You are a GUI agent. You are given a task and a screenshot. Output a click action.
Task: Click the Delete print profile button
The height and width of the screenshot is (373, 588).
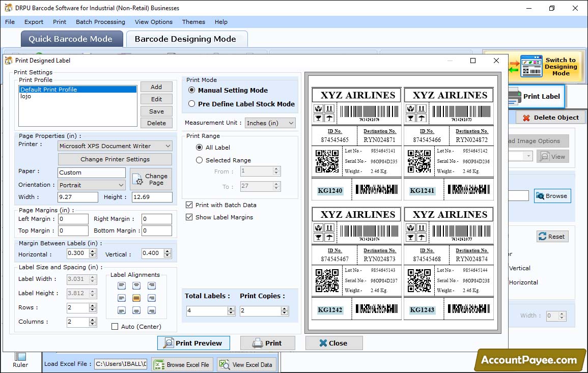coord(156,123)
